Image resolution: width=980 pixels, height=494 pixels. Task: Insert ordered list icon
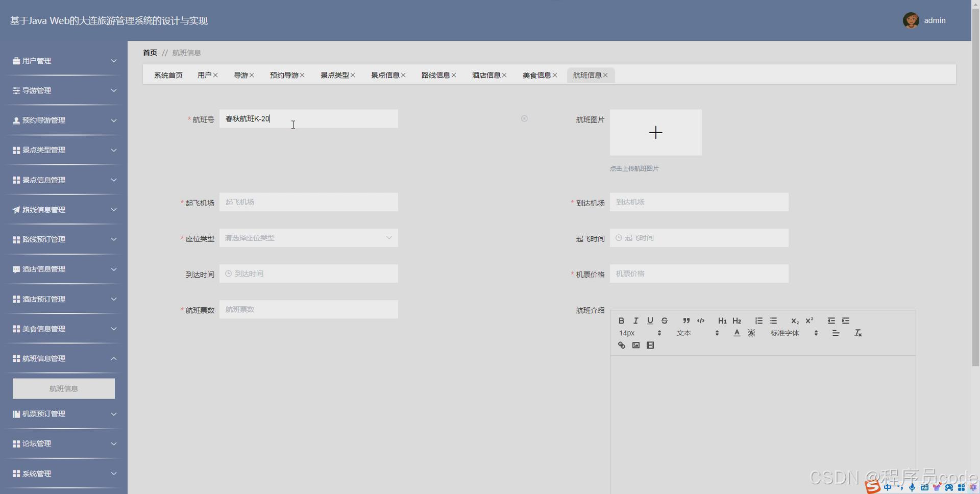[758, 320]
